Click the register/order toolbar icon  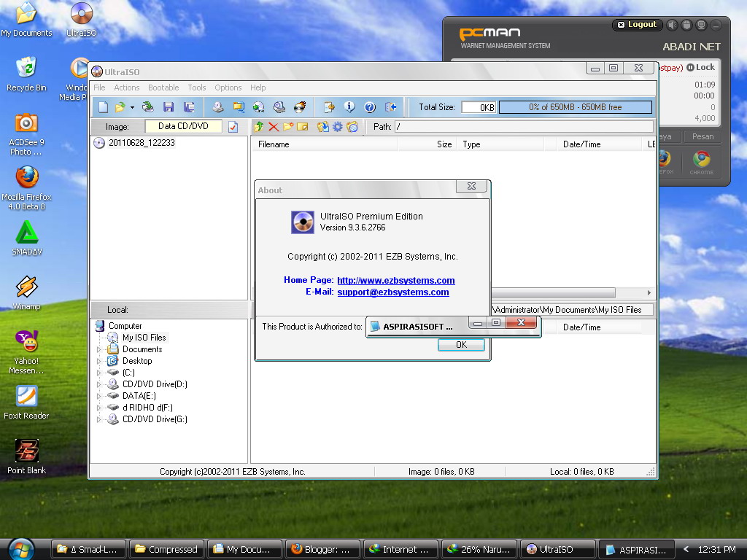329,107
